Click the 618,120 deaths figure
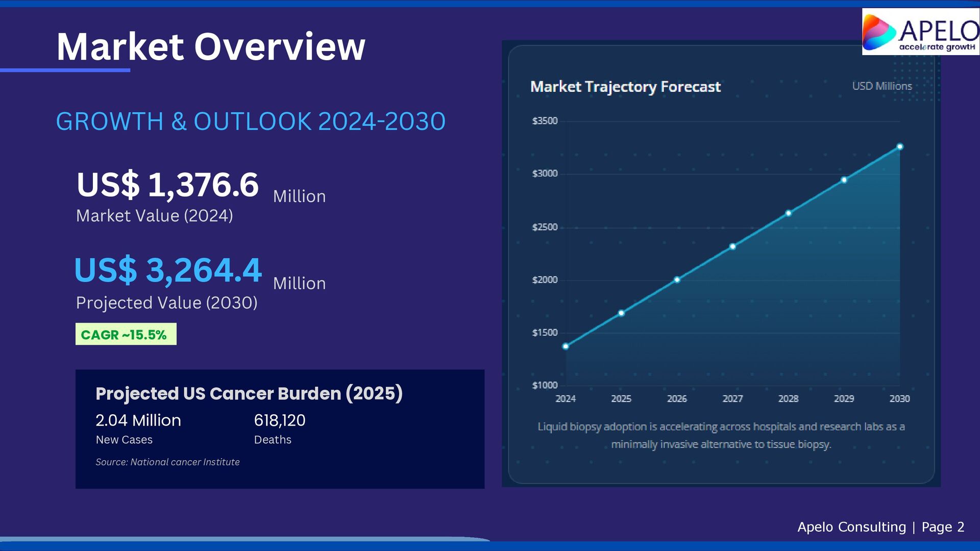Viewport: 980px width, 551px height. pyautogui.click(x=279, y=420)
